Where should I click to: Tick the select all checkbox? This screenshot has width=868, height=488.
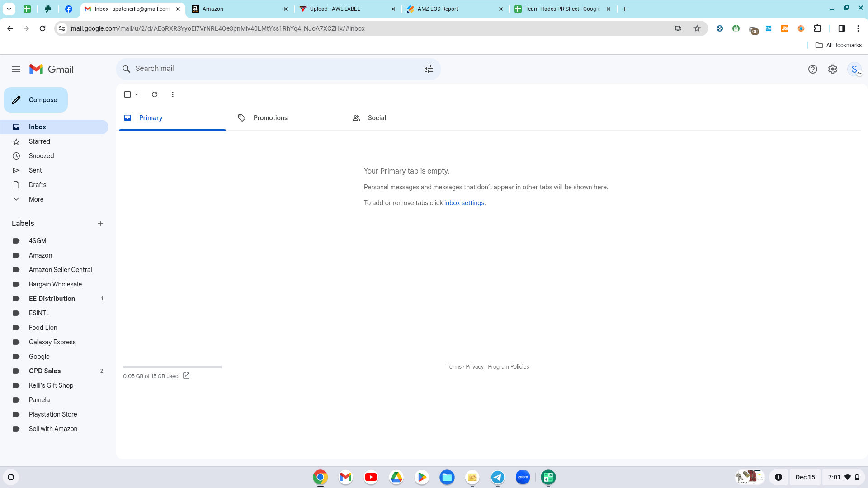click(x=127, y=94)
